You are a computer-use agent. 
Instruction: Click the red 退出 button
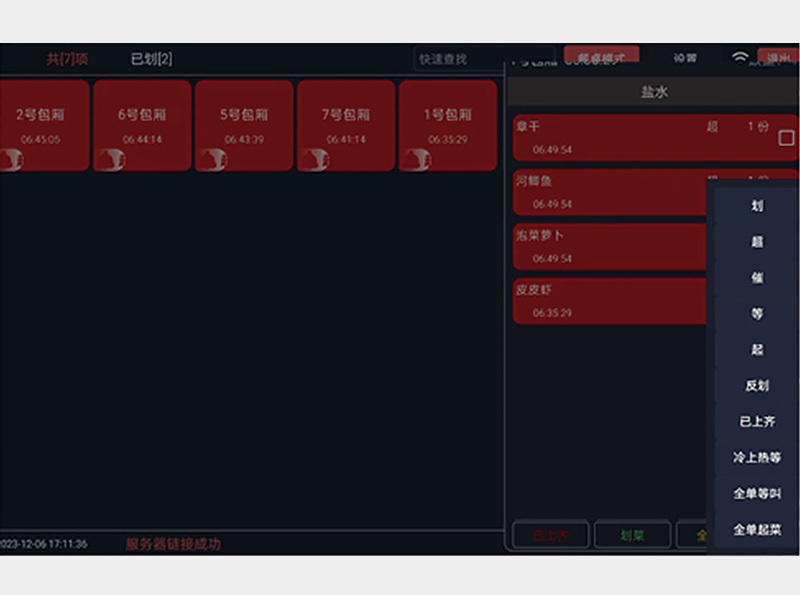778,56
